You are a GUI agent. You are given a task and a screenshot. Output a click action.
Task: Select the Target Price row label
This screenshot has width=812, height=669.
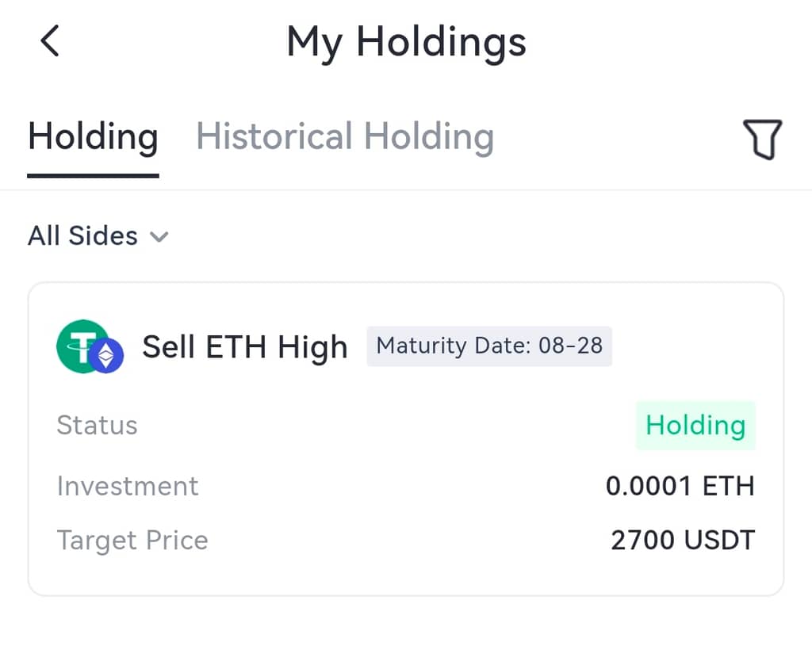point(132,541)
